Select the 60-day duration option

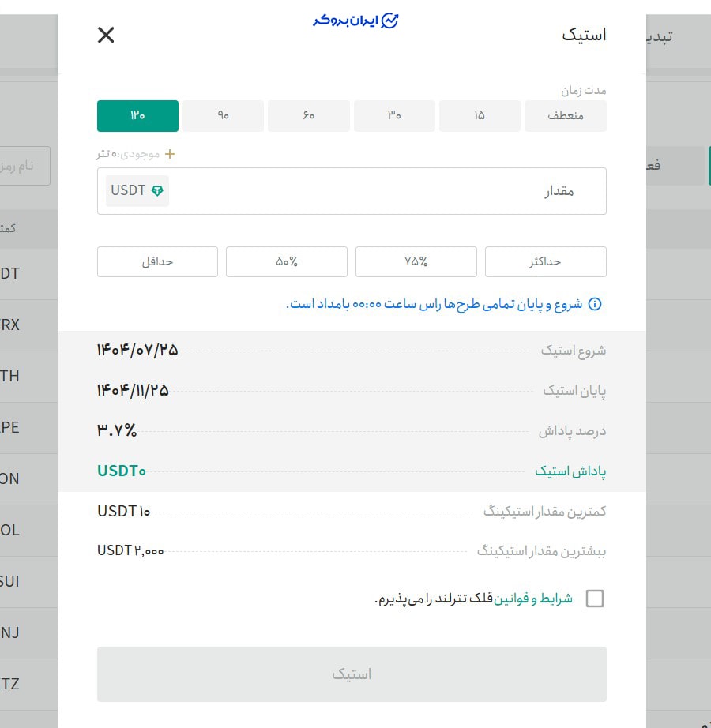(308, 115)
